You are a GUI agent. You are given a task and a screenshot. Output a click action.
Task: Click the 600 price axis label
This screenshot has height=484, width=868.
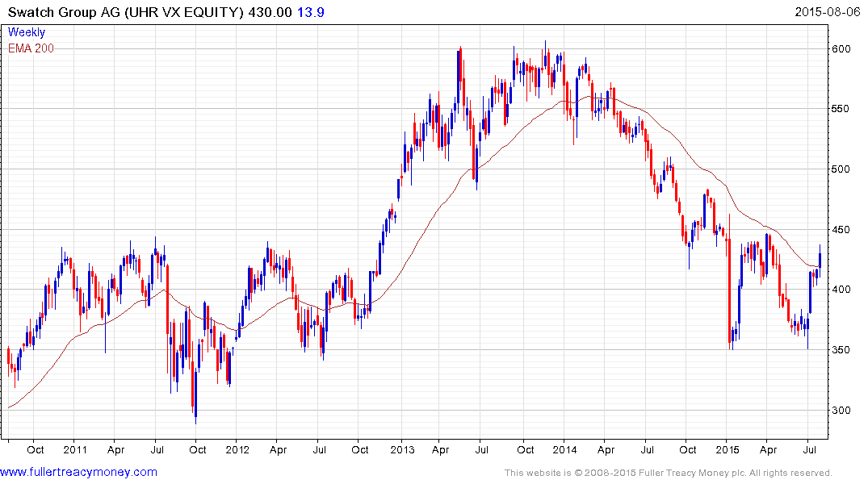(841, 48)
